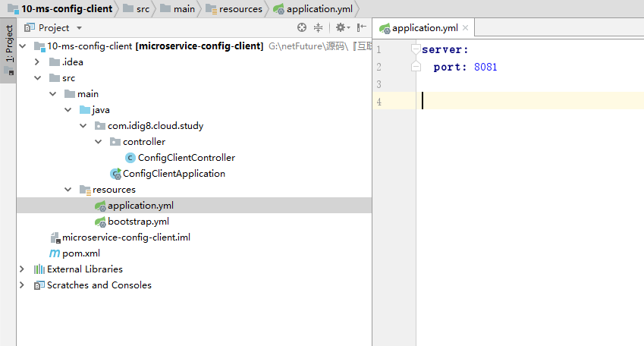This screenshot has height=346, width=644.
Task: Collapse the 10-ms-config-client root node
Action: pyautogui.click(x=23, y=46)
